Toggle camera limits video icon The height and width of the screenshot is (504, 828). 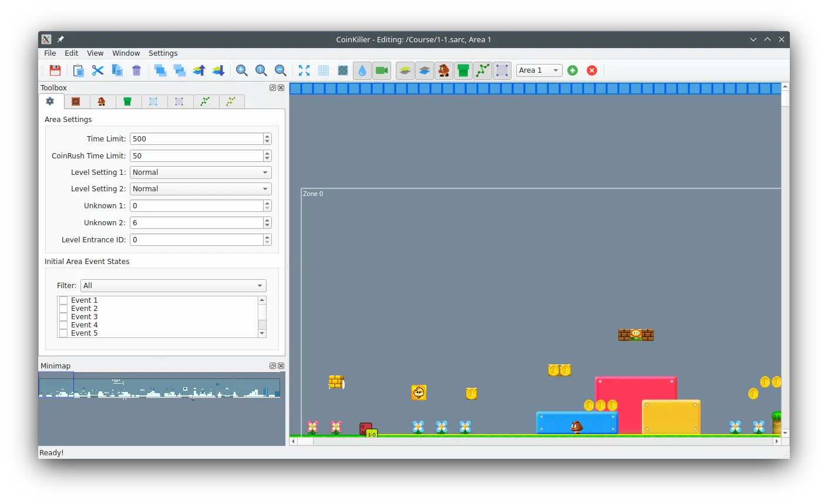point(382,70)
